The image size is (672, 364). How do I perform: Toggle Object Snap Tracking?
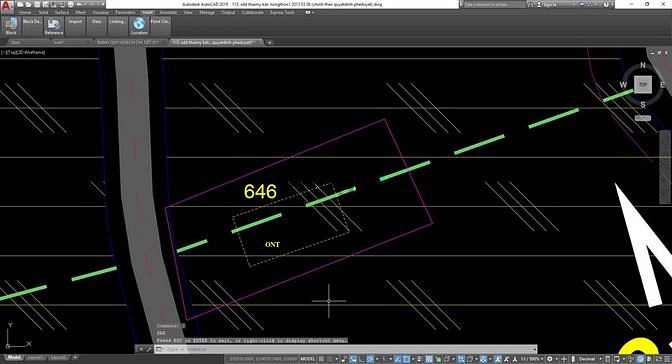(x=398, y=358)
